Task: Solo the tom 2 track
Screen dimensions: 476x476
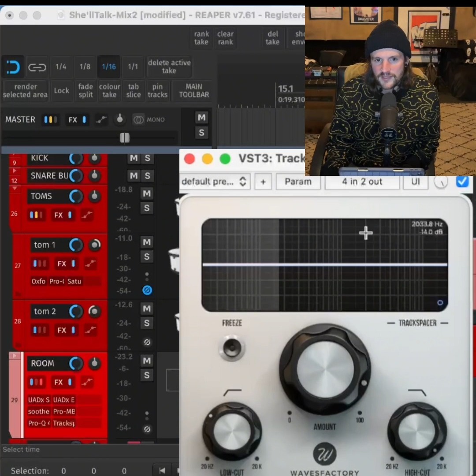Action: pyautogui.click(x=146, y=323)
